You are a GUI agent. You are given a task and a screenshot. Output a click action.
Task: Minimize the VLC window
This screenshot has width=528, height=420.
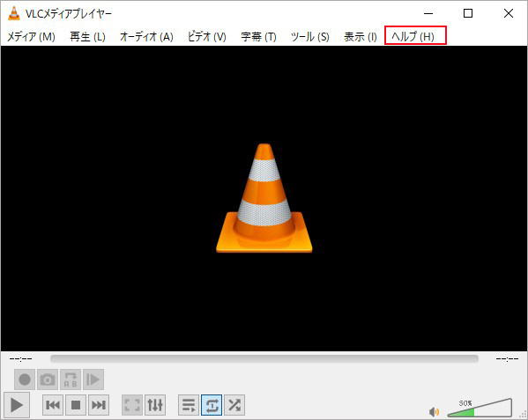tap(428, 13)
